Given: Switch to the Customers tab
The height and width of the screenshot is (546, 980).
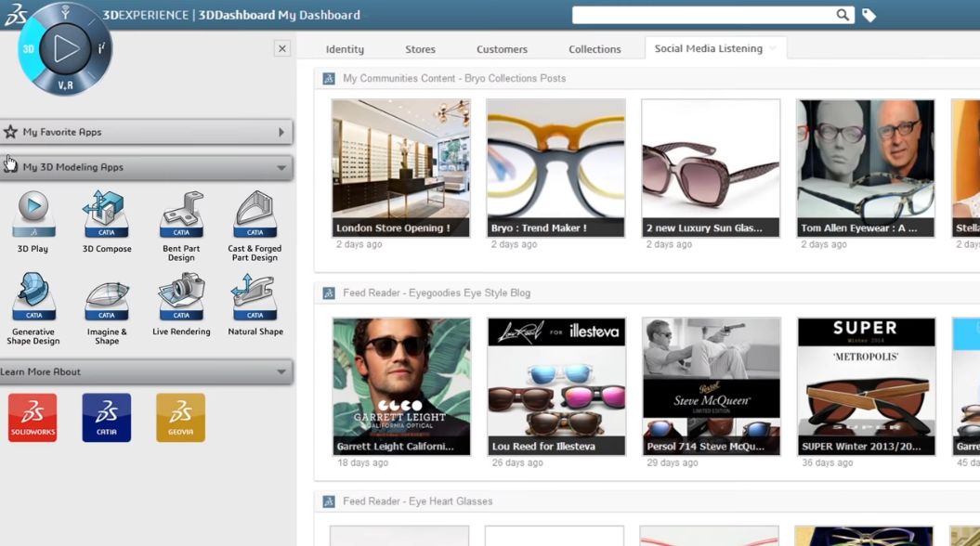Looking at the screenshot, I should [x=502, y=49].
